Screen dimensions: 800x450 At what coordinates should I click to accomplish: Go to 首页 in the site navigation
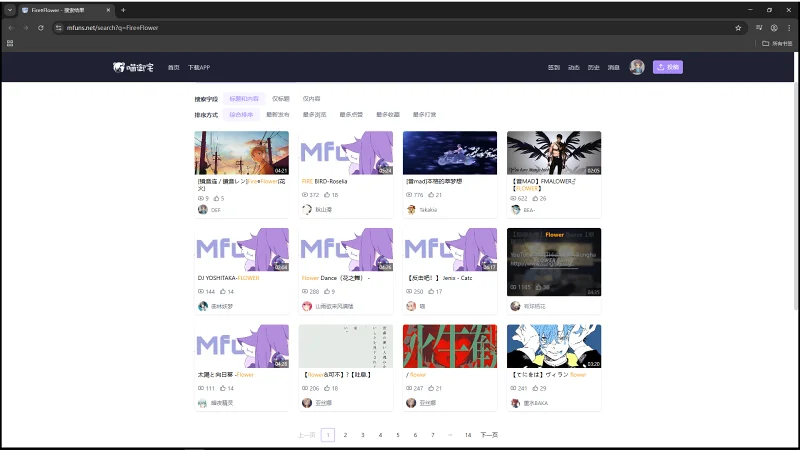[x=173, y=67]
